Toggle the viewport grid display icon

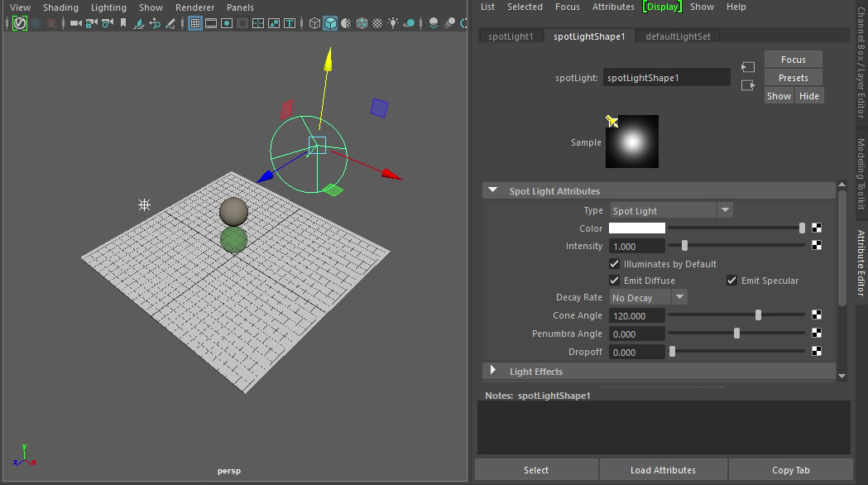tap(195, 23)
